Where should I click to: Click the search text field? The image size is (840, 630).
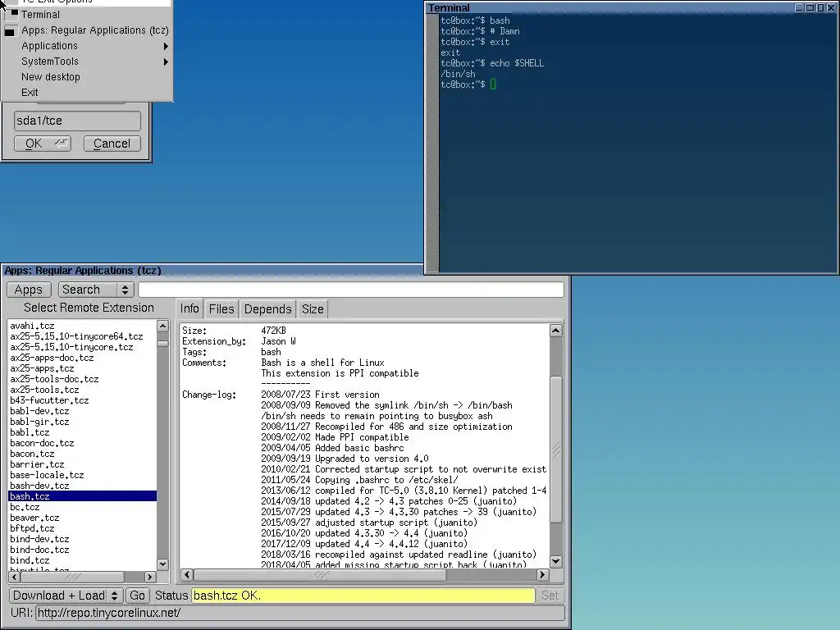point(351,290)
